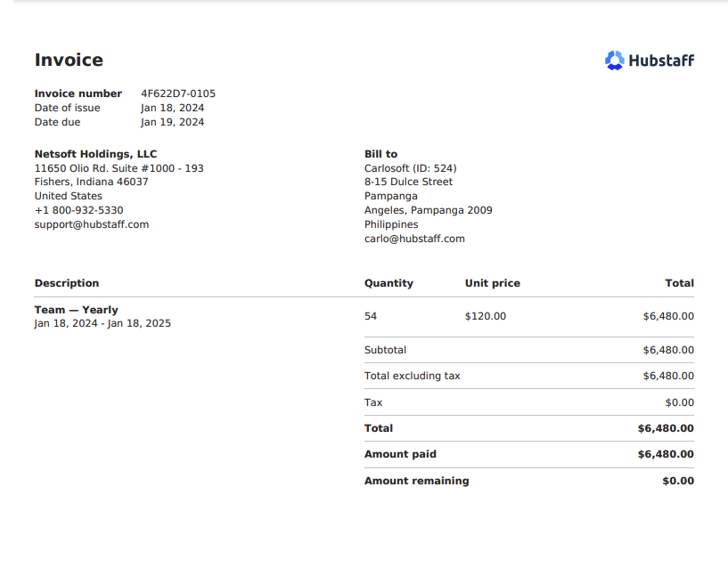Screen dimensions: 728x568
Task: Click phone number +1 800-932-5330
Action: coord(79,210)
